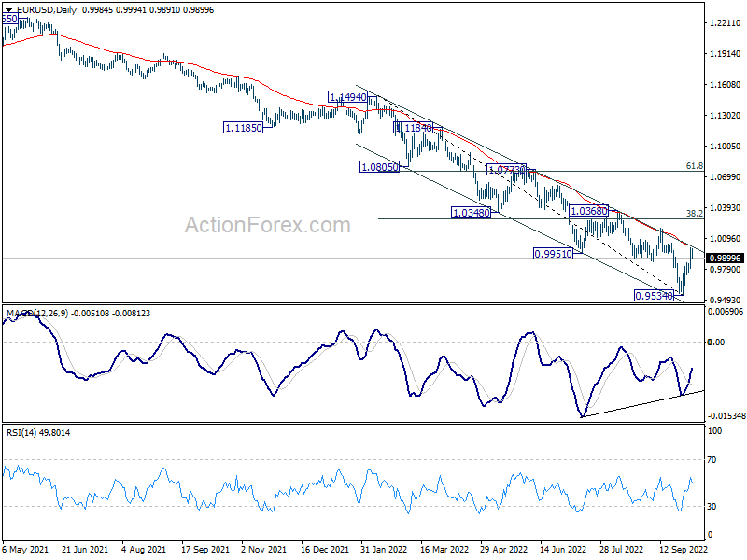Image resolution: width=747 pixels, height=560 pixels.
Task: Click the 0.99510 price label
Action: tap(553, 254)
